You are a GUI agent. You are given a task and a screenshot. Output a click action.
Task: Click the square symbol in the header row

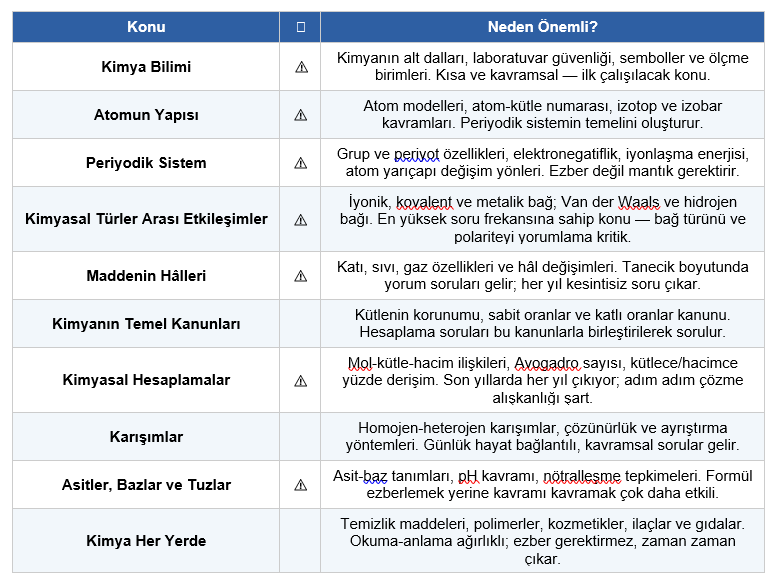(x=301, y=27)
